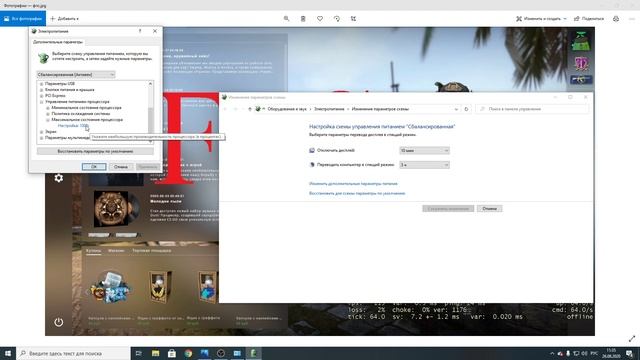Image resolution: width=640 pixels, height=360 pixels.
Task: Open the 'Отключать дисплей' time dropdown
Action: pos(424,151)
